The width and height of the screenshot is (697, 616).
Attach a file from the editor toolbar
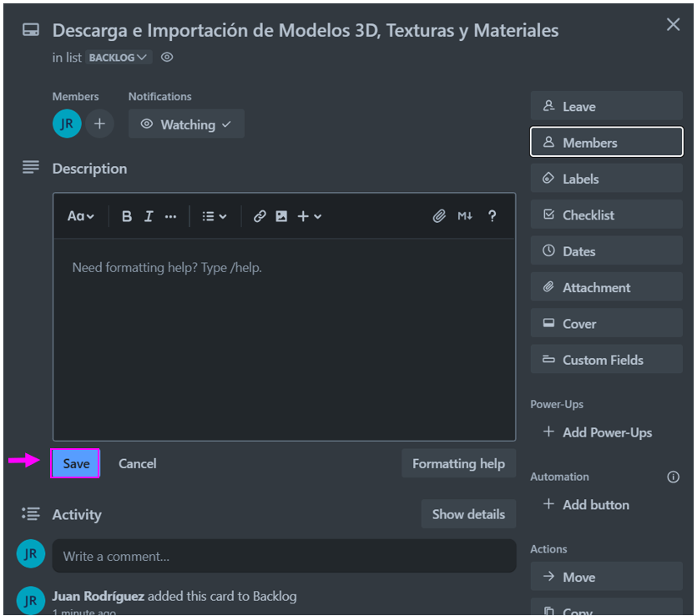tap(440, 215)
